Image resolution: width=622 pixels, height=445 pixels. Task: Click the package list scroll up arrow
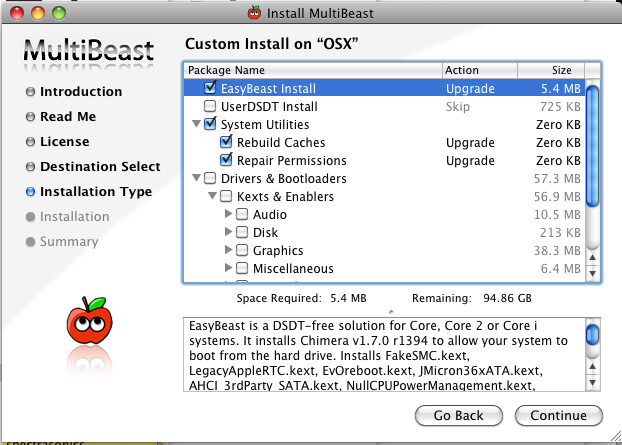593,258
